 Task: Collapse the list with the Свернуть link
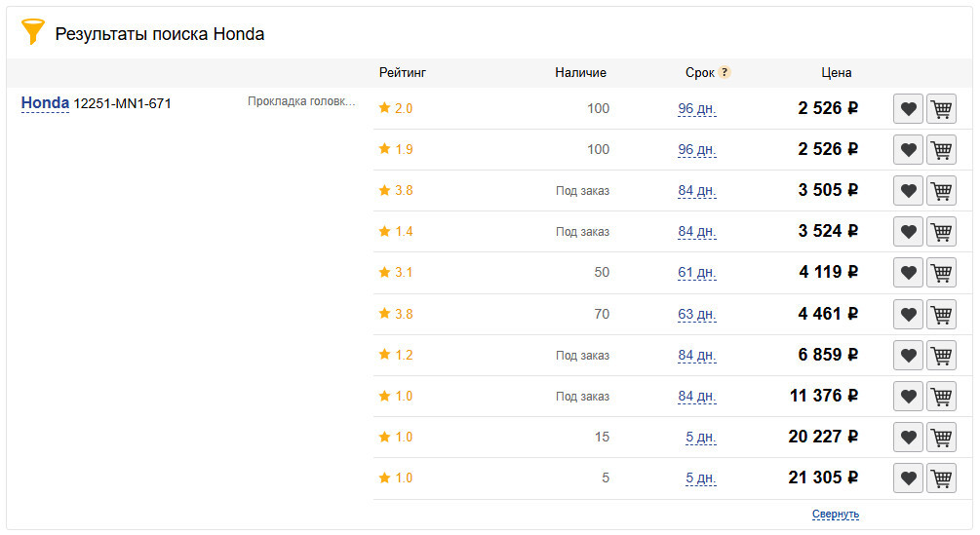[836, 514]
